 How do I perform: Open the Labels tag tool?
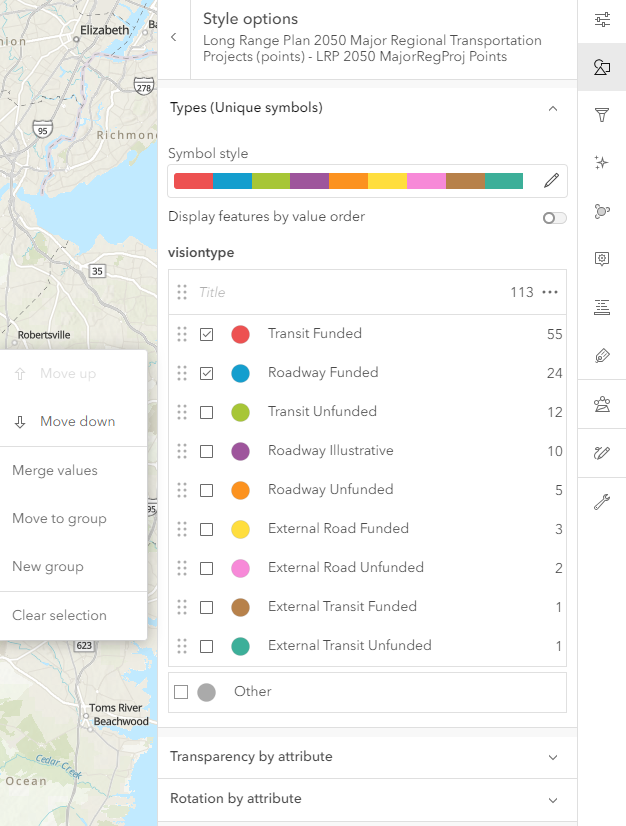(x=602, y=355)
